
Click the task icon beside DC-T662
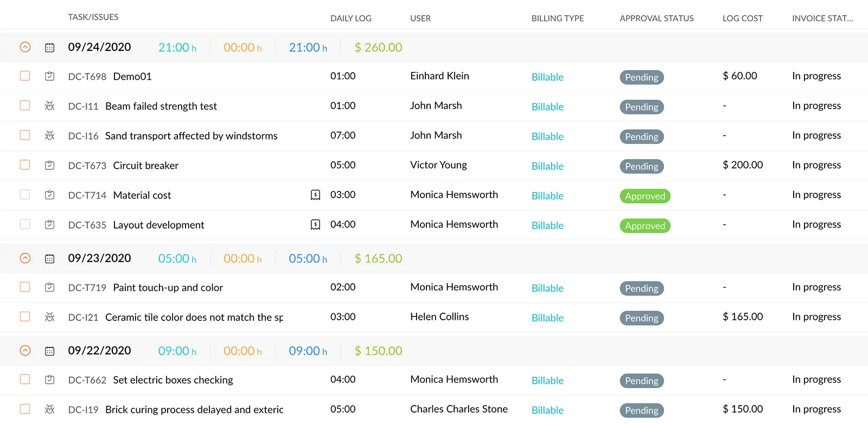[49, 379]
